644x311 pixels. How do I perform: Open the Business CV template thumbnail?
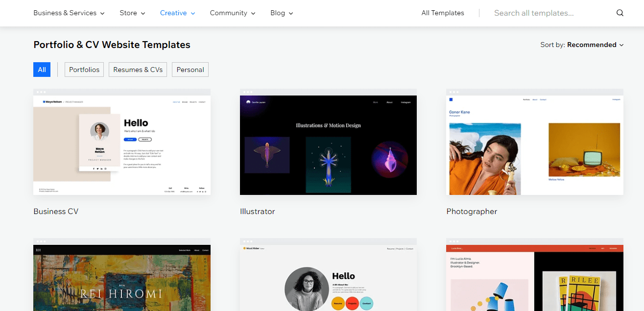(122, 142)
